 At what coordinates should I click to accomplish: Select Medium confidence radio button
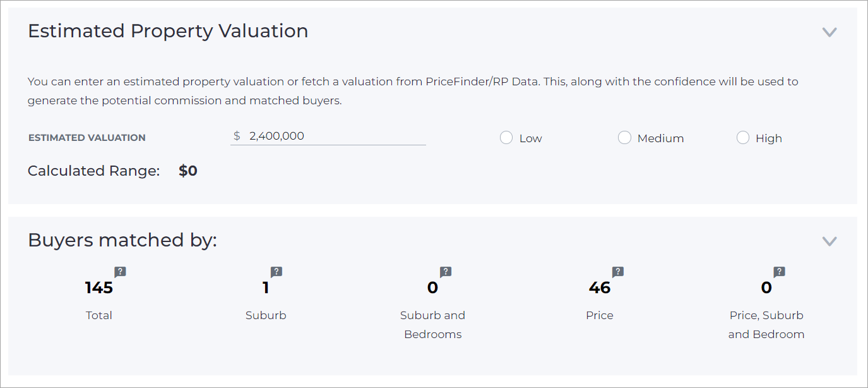(624, 138)
